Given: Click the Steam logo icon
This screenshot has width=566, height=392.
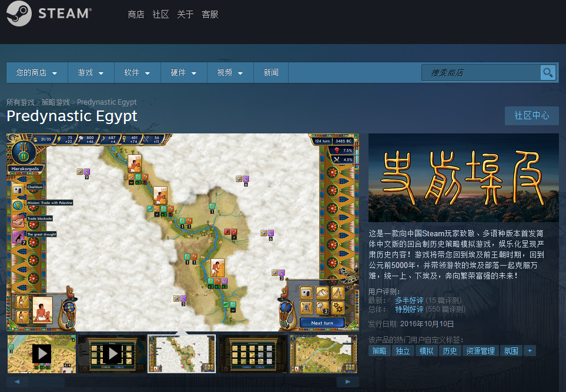Looking at the screenshot, I should click(19, 14).
